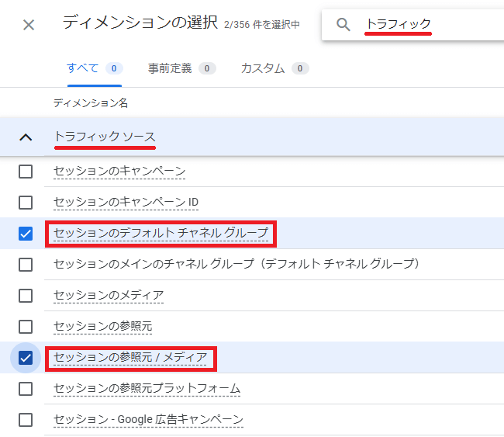Screen dimensions: 504x437
Task: Check the セッションの参照元 checkbox
Action: pyautogui.click(x=26, y=327)
